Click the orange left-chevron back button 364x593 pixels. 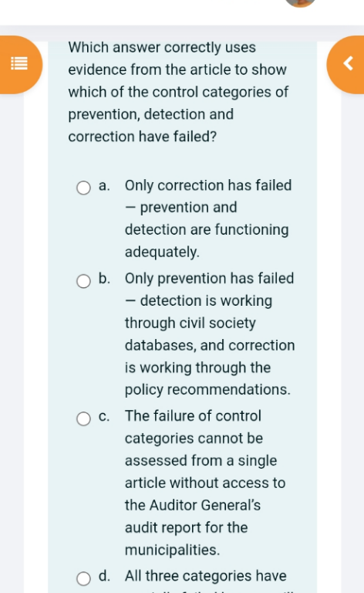[x=348, y=63]
